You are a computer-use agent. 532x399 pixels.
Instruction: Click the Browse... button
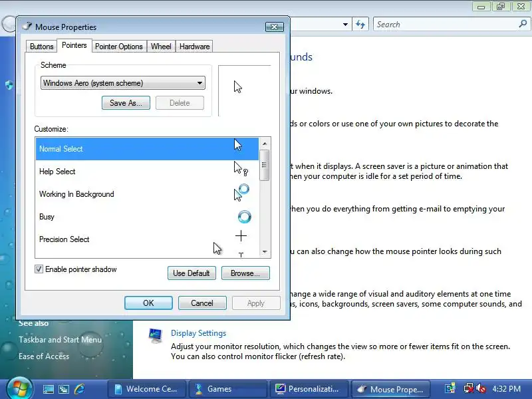pos(245,273)
